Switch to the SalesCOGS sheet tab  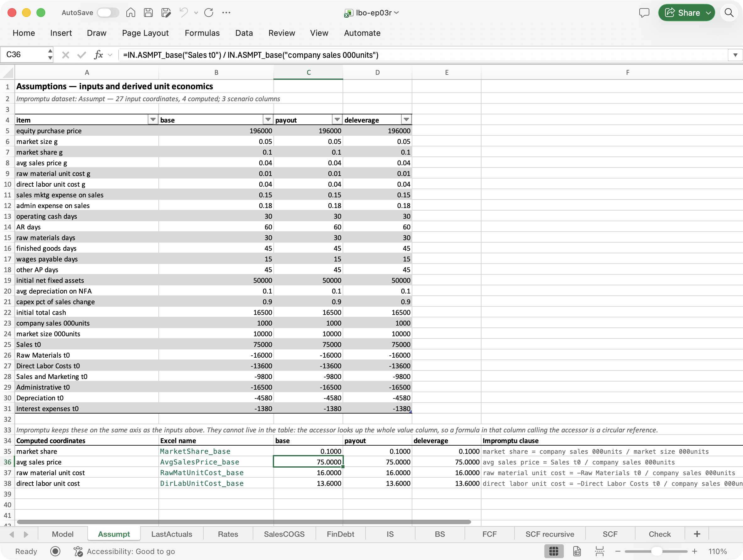coord(284,534)
